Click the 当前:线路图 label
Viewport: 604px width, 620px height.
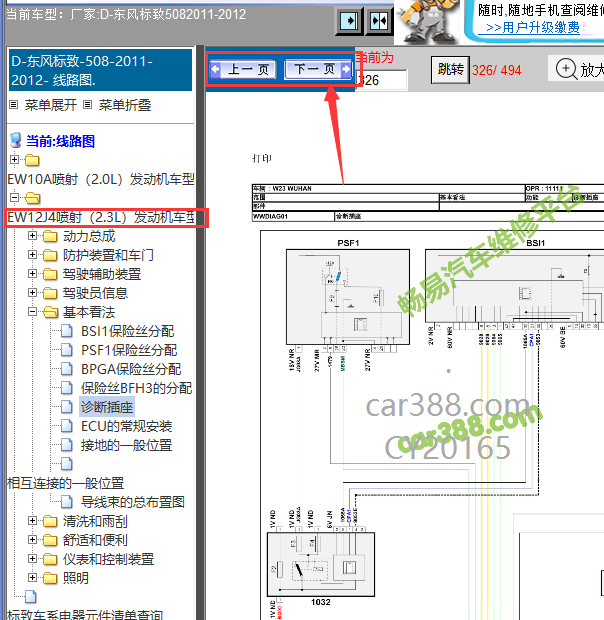(60, 141)
